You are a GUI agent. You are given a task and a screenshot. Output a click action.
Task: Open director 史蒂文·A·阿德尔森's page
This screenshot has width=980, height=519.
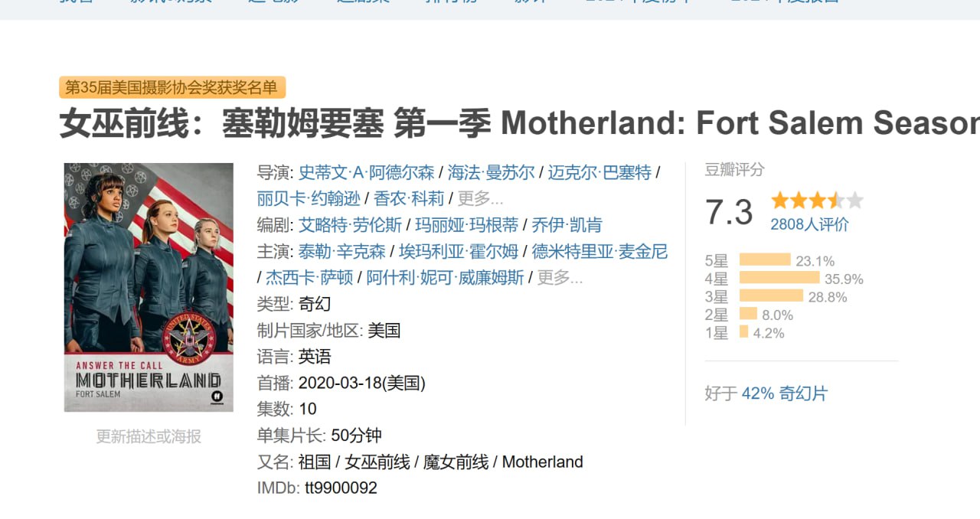pyautogui.click(x=367, y=172)
